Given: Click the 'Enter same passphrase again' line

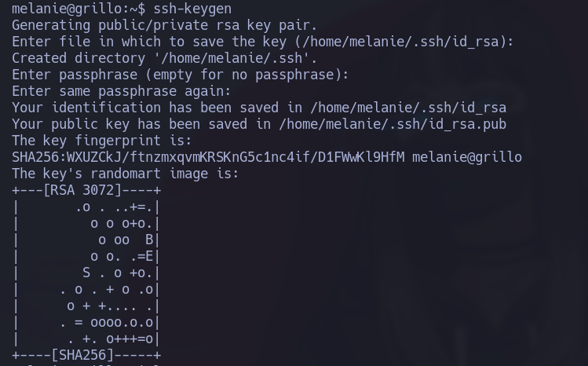Looking at the screenshot, I should point(121,91).
